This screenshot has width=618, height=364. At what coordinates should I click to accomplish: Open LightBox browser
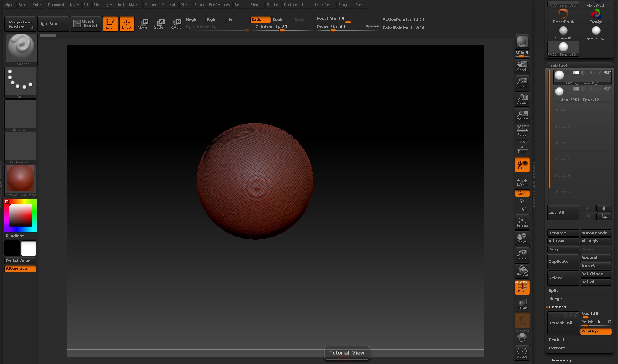[x=53, y=24]
